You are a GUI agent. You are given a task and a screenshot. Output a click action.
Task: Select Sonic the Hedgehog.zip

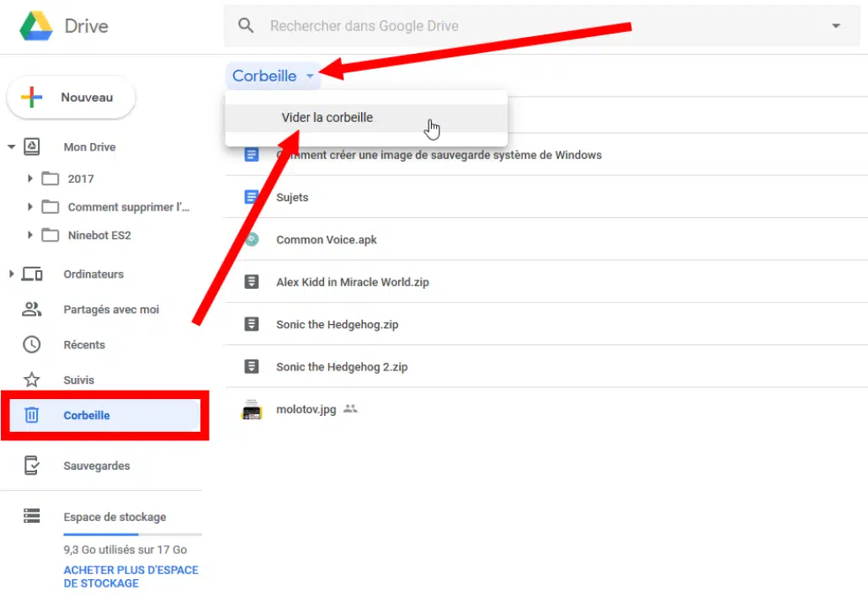pos(337,324)
